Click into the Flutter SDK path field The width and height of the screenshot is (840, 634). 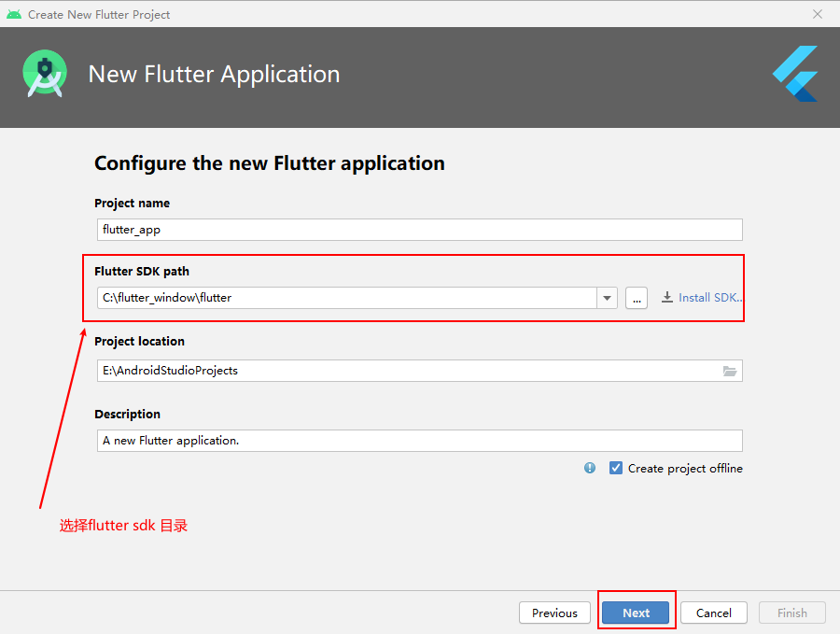(x=346, y=298)
